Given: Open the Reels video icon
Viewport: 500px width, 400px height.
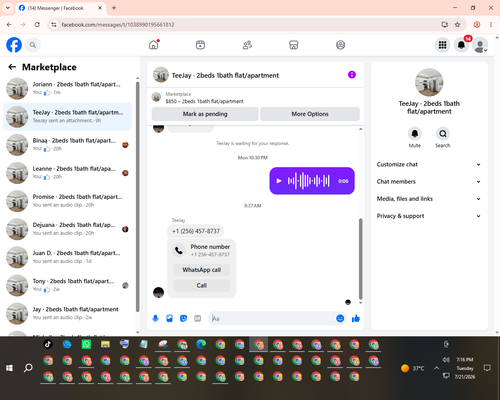Looking at the screenshot, I should pyautogui.click(x=200, y=45).
